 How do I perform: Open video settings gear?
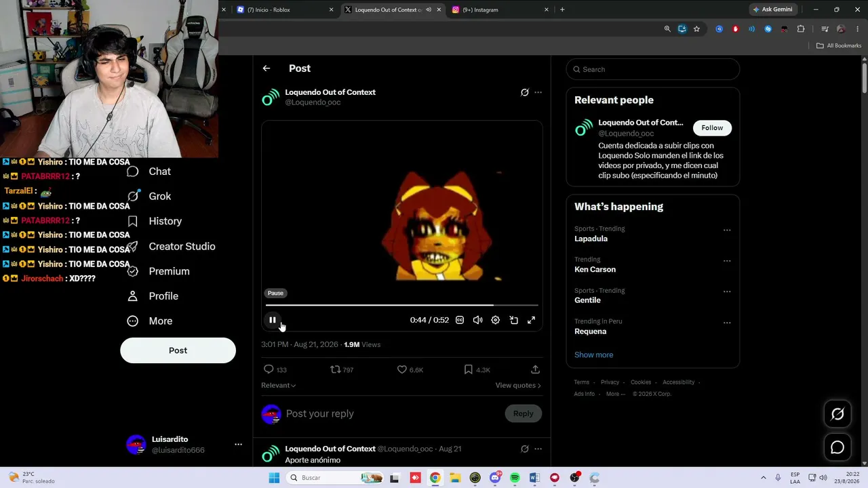(x=496, y=320)
